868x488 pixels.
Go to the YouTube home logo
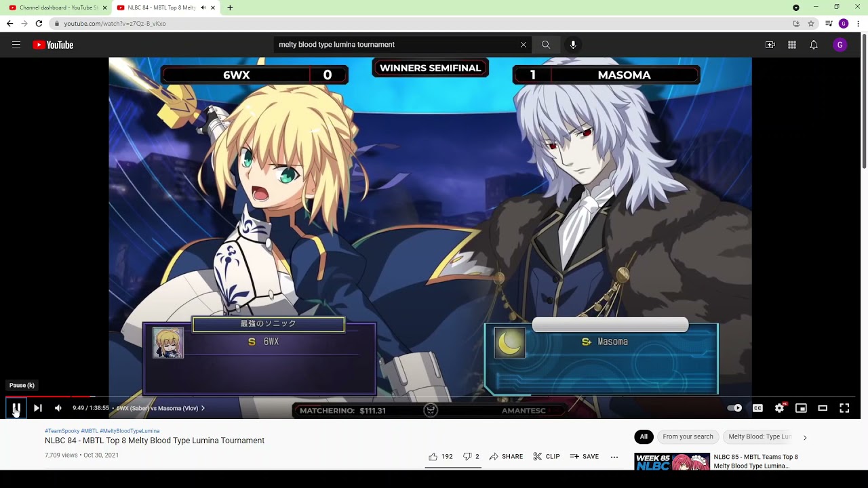(53, 45)
